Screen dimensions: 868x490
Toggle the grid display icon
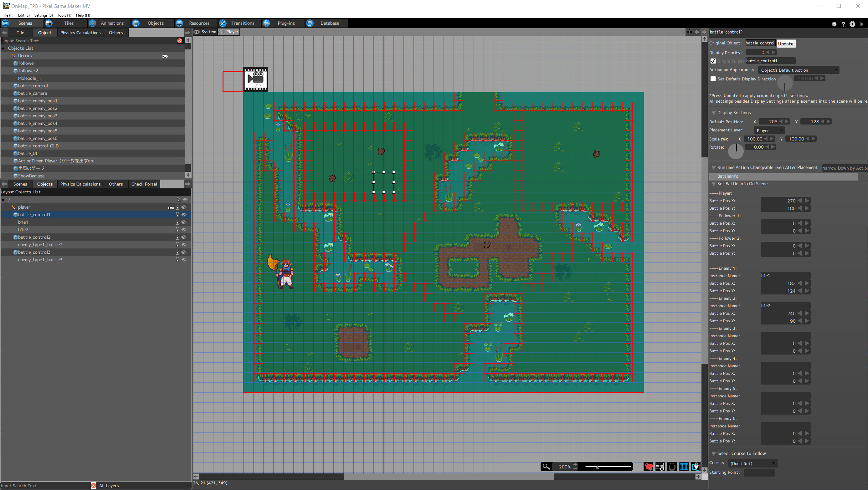point(684,467)
